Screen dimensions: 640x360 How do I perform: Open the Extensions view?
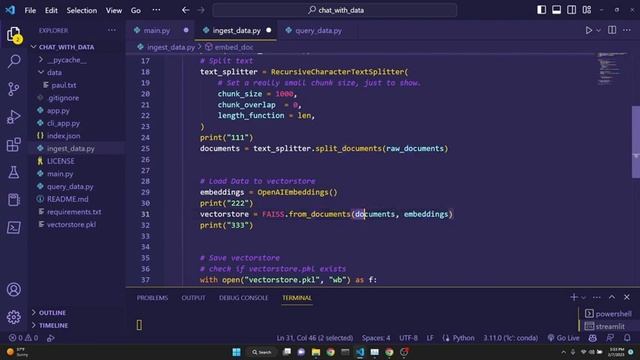tap(14, 144)
